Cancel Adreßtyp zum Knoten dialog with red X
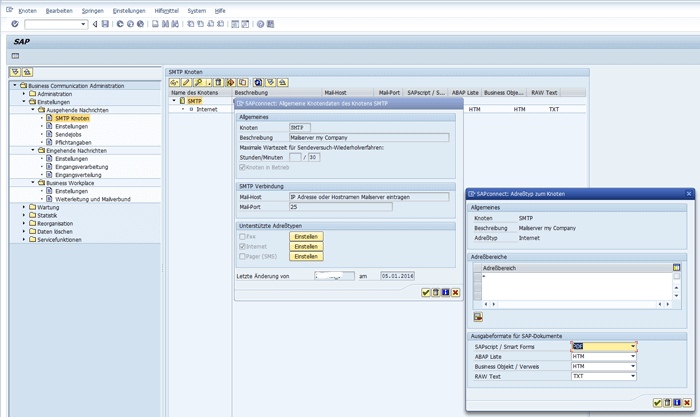 click(687, 403)
